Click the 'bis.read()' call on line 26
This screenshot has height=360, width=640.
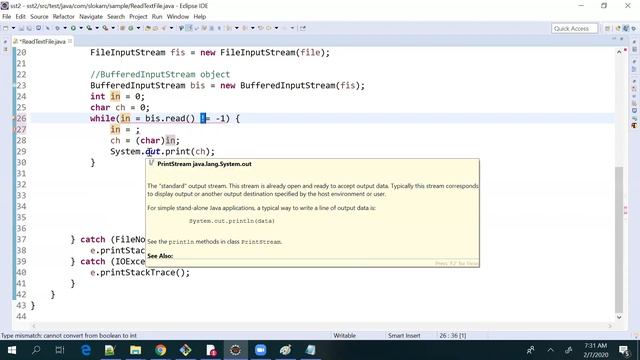(170, 118)
